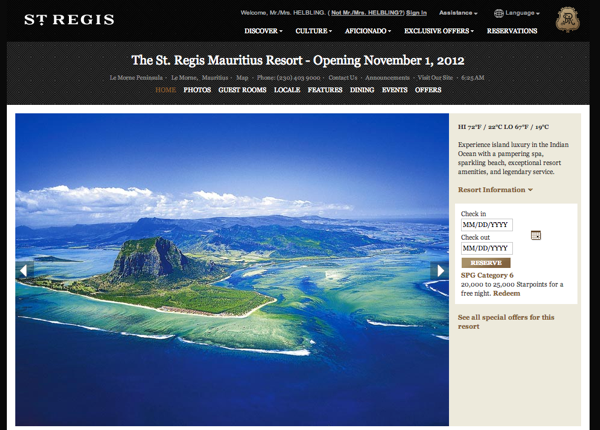Click the gold St Regis crest emblem
Viewport: 600px width, 430px height.
567,20
